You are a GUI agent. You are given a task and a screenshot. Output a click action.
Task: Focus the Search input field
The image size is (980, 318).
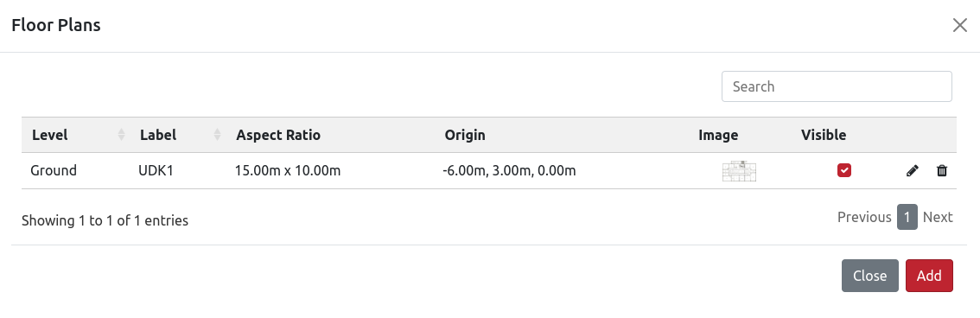pyautogui.click(x=837, y=86)
